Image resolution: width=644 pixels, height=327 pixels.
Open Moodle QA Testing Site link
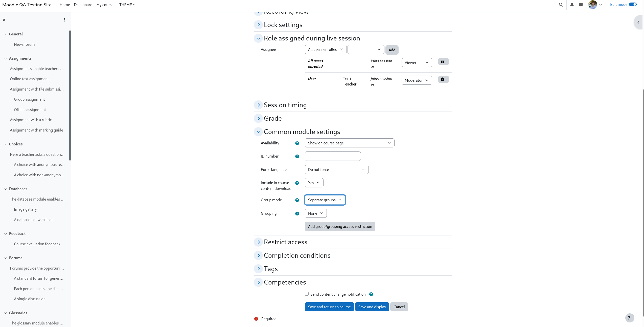(x=27, y=5)
